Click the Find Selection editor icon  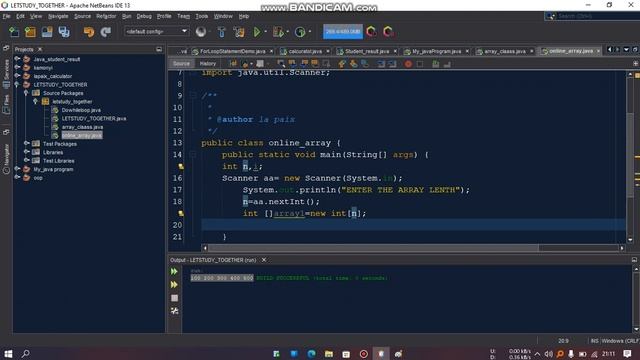281,64
